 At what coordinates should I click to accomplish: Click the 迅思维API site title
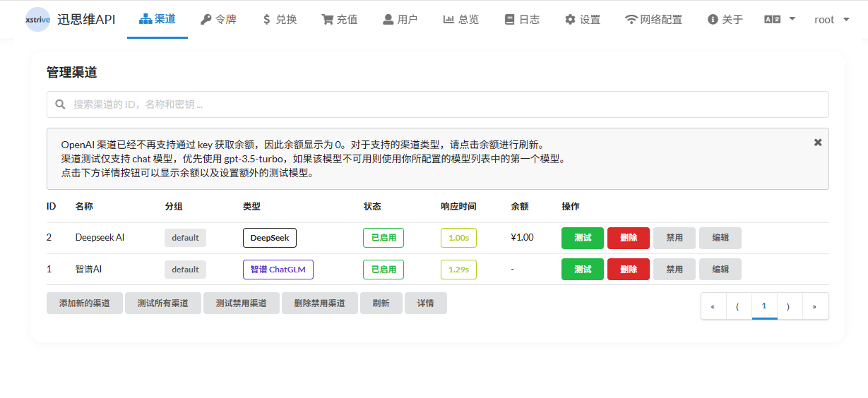[86, 20]
